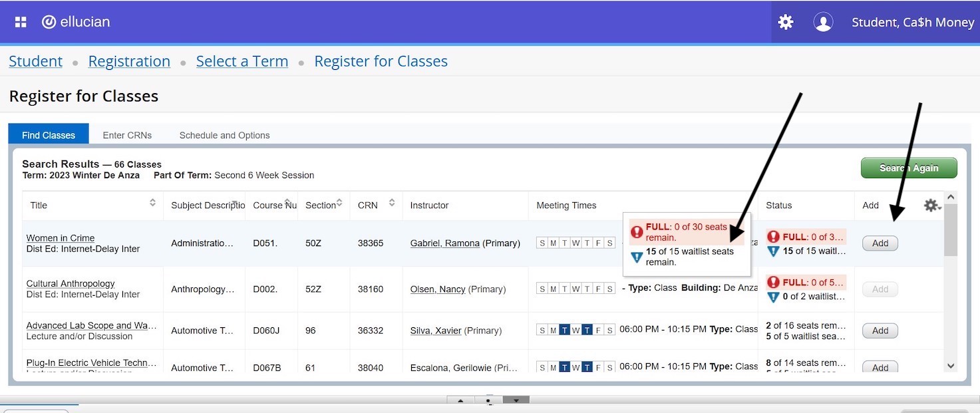Click the panel collapse up arrow at bottom
Image resolution: width=980 pixels, height=413 pixels.
pyautogui.click(x=460, y=401)
